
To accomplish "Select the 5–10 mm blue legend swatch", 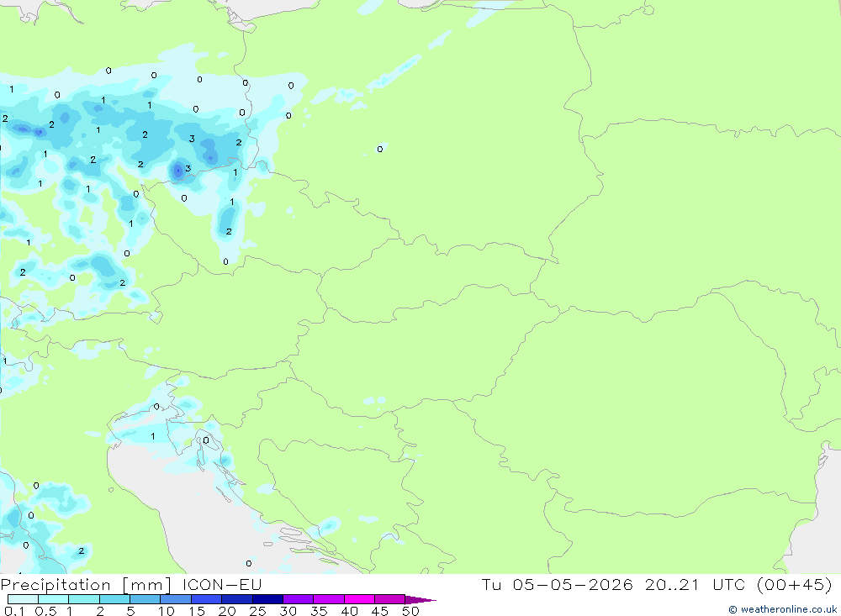I will coord(145,599).
